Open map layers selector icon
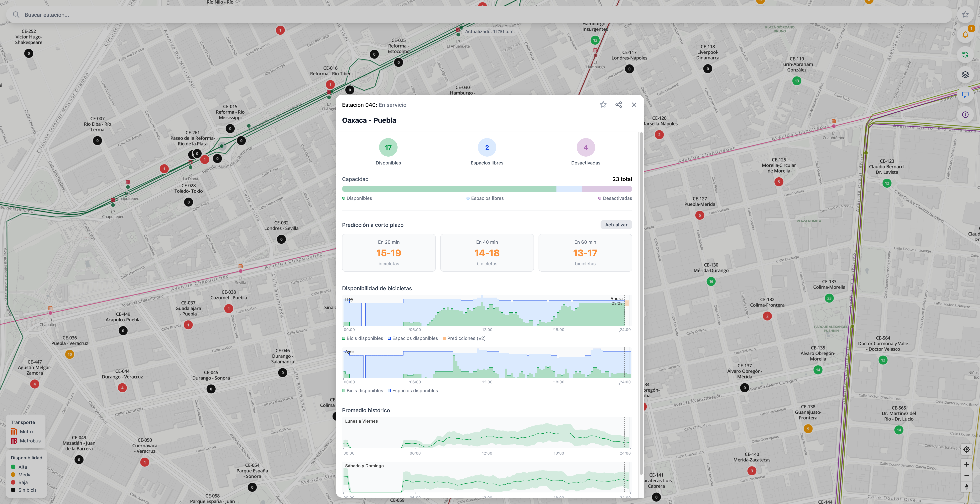The width and height of the screenshot is (980, 504). point(965,74)
